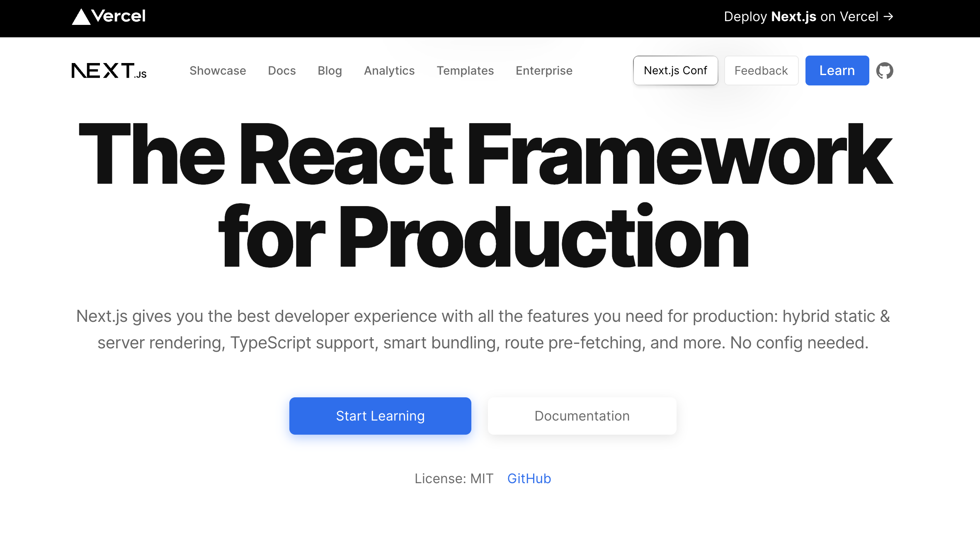Open the Showcase nav item

(x=218, y=71)
